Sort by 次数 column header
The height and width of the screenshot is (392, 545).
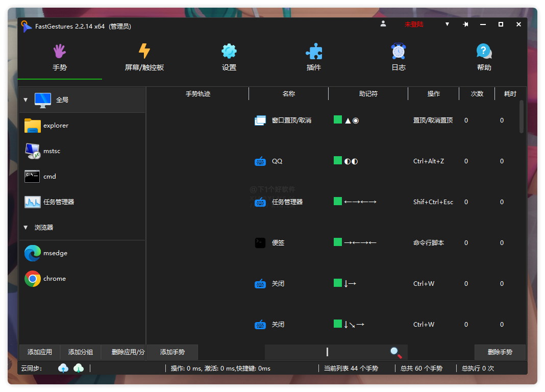[x=477, y=94]
